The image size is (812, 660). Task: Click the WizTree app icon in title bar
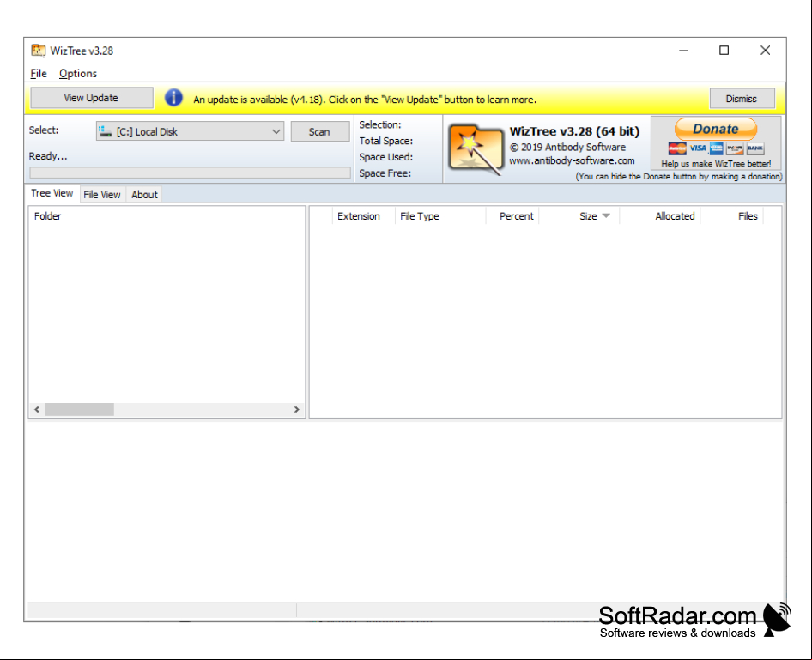click(x=39, y=51)
